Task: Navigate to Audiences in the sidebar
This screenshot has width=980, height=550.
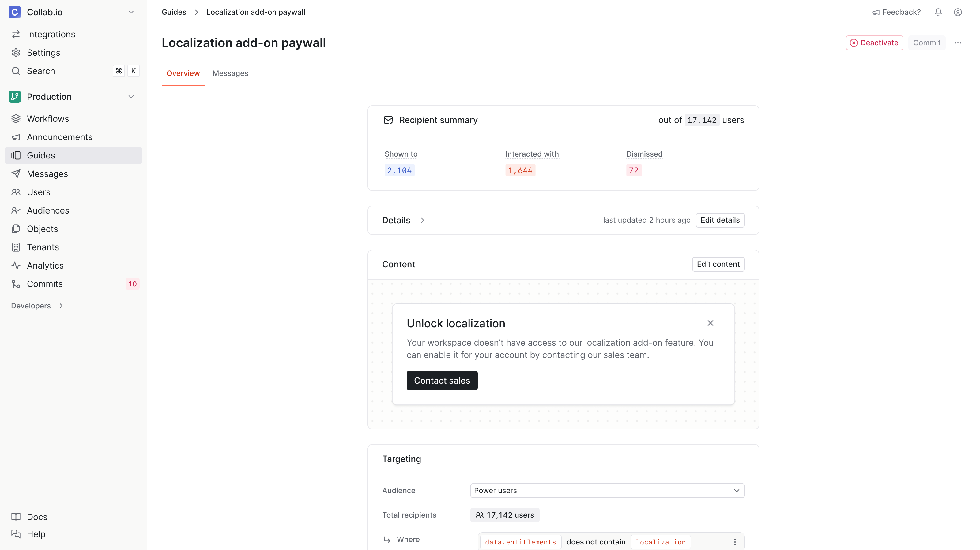Action: [x=48, y=210]
